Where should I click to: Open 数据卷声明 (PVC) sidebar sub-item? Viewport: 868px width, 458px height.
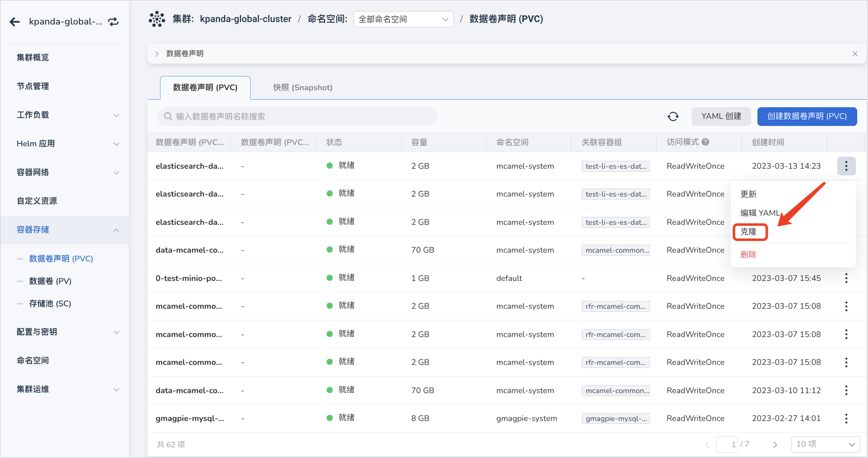coord(61,259)
